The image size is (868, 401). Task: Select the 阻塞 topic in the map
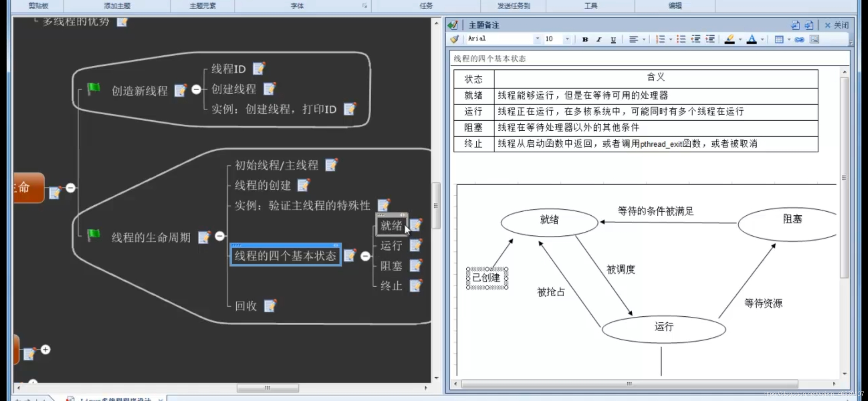391,266
